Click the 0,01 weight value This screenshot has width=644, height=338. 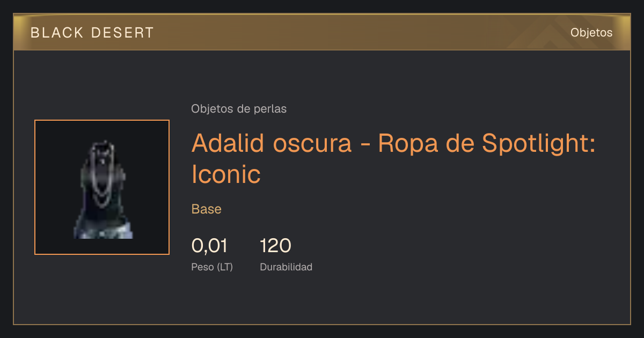point(209,246)
